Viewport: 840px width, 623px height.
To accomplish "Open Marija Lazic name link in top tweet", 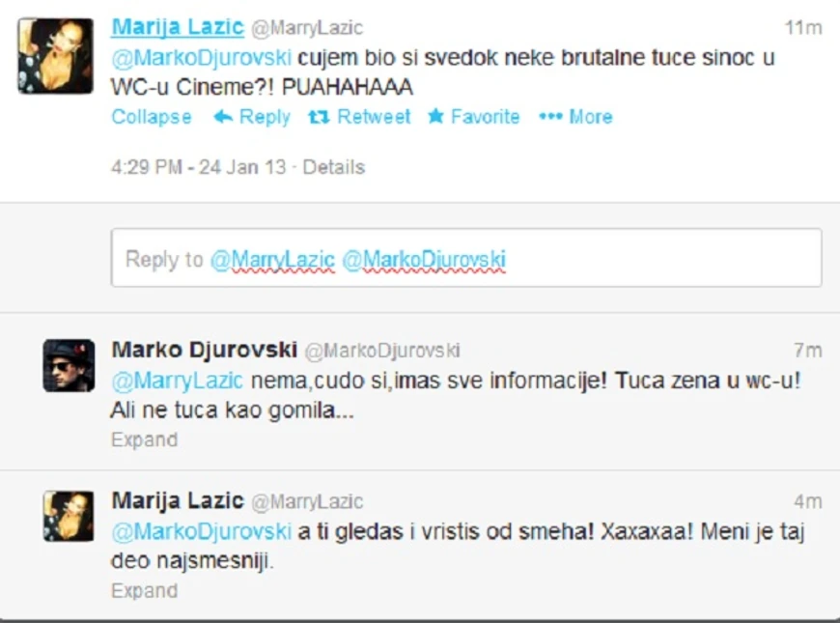I will [x=178, y=27].
